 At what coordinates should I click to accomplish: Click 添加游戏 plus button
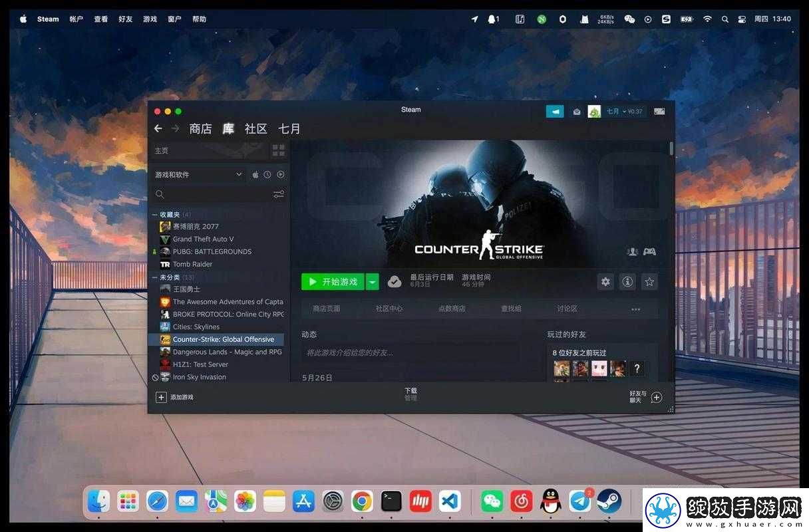174,397
